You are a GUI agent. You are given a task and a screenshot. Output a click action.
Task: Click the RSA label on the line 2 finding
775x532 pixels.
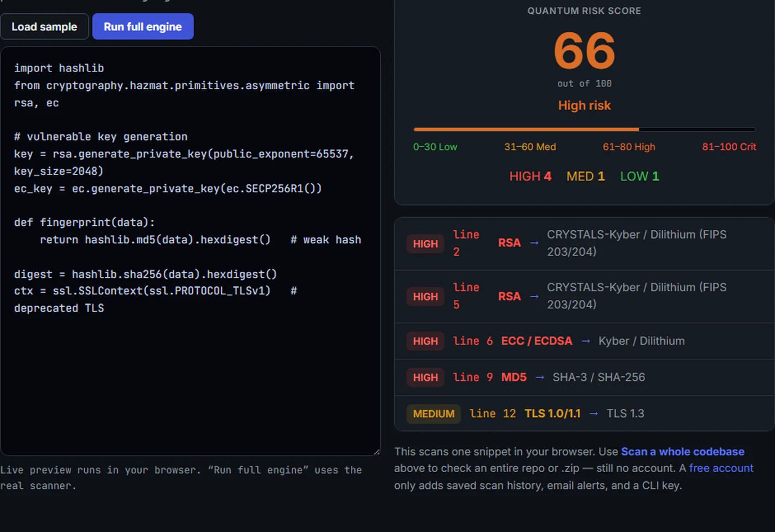509,243
